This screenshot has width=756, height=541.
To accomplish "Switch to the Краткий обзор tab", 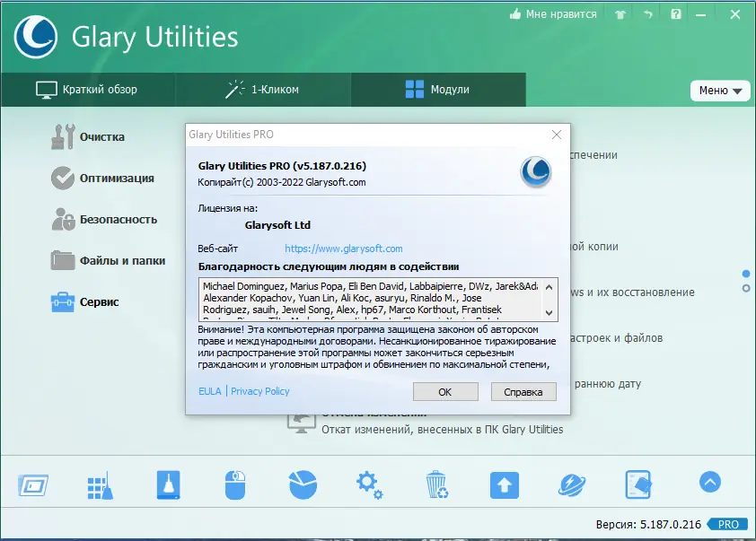I will pos(86,90).
